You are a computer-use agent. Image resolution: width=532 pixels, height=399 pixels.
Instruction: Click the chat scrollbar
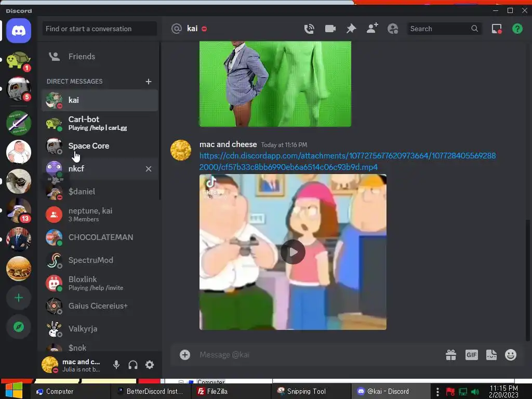coord(528,280)
